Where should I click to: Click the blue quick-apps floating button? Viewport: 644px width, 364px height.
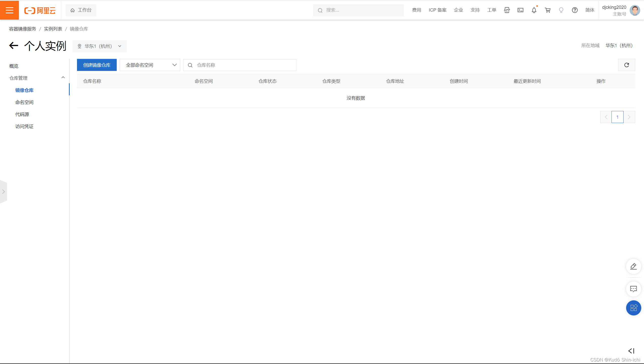633,308
